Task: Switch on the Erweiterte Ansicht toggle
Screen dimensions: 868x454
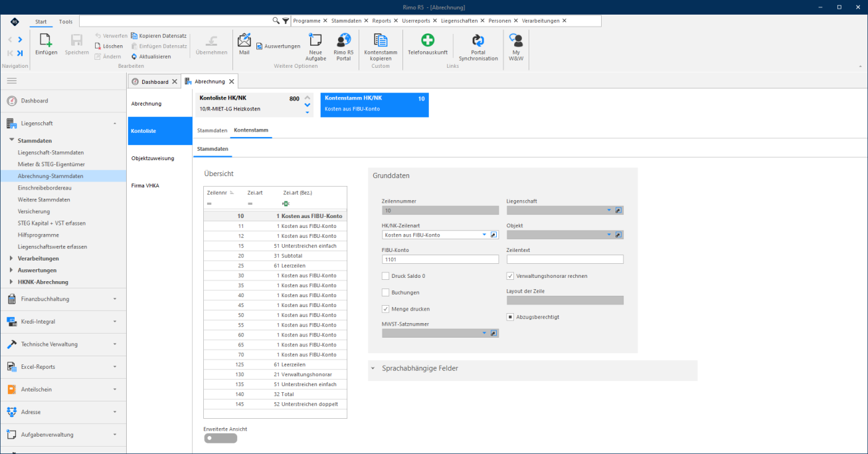Action: pos(220,438)
